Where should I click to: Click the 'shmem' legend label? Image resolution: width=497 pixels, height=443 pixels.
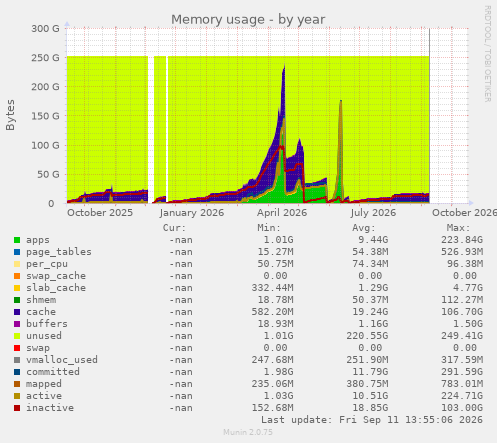[x=41, y=300]
